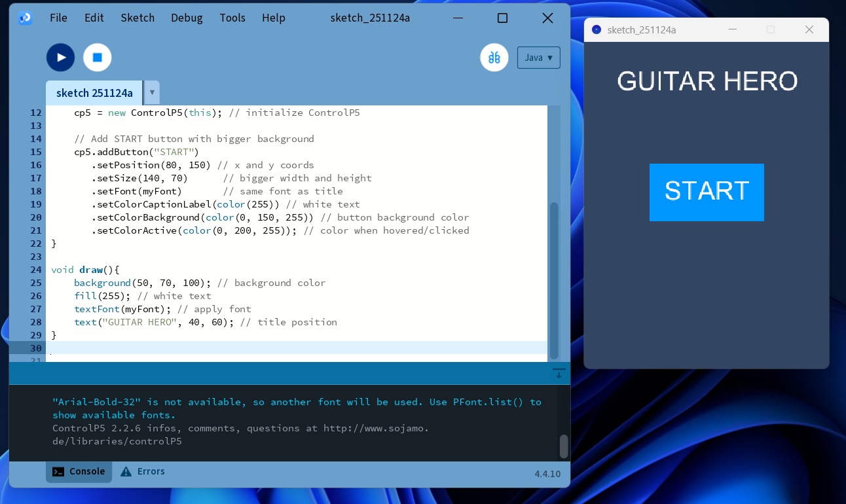This screenshot has height=504, width=846.
Task: Run the sketch with the play icon
Action: coord(60,58)
